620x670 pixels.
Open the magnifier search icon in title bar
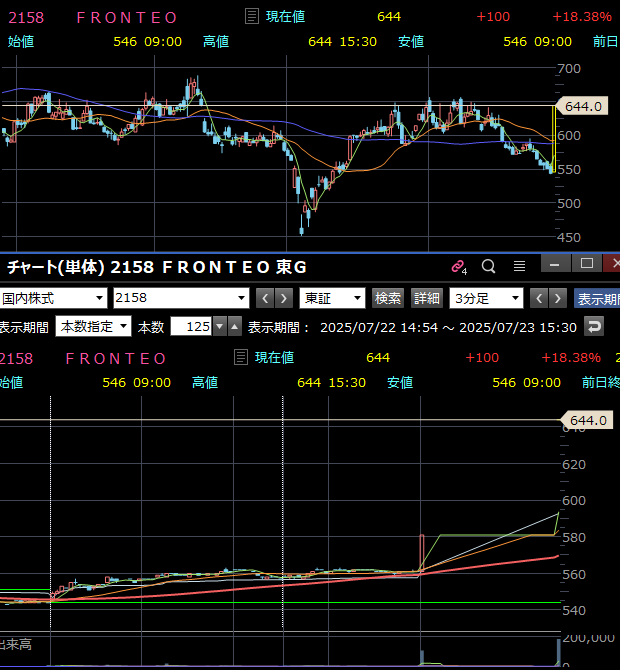(488, 266)
